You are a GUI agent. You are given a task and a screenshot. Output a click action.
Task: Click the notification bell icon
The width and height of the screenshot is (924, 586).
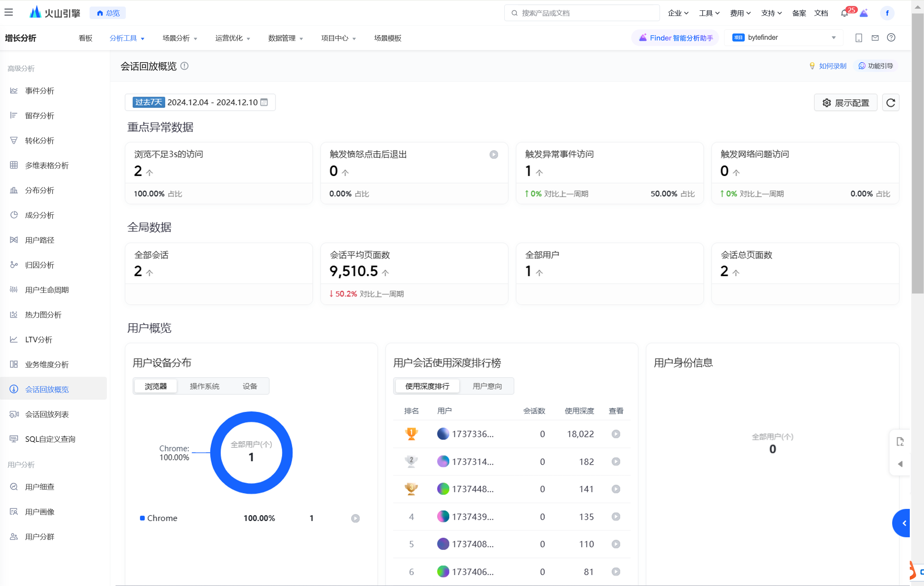844,13
